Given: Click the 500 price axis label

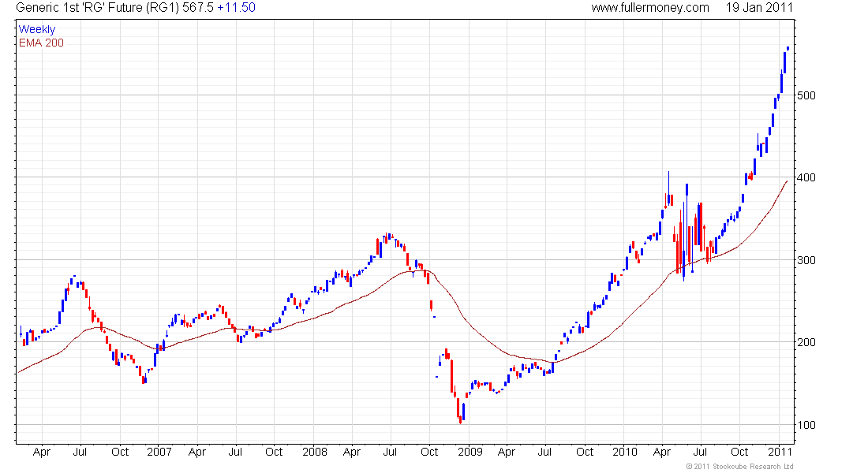Looking at the screenshot, I should [806, 95].
